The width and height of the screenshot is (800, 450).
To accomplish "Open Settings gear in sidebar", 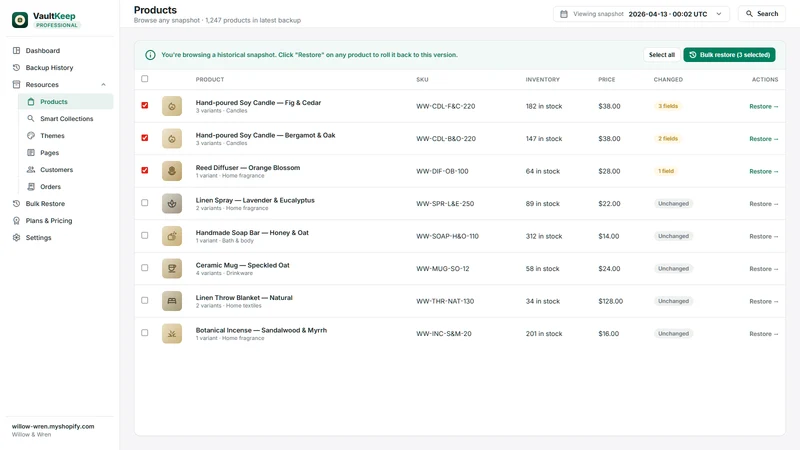I will [16, 238].
